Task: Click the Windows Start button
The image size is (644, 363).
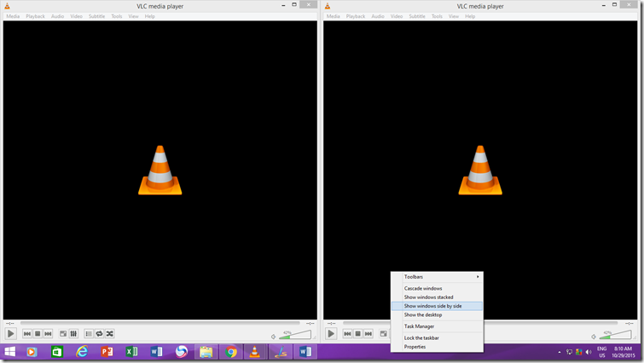Action: 10,352
